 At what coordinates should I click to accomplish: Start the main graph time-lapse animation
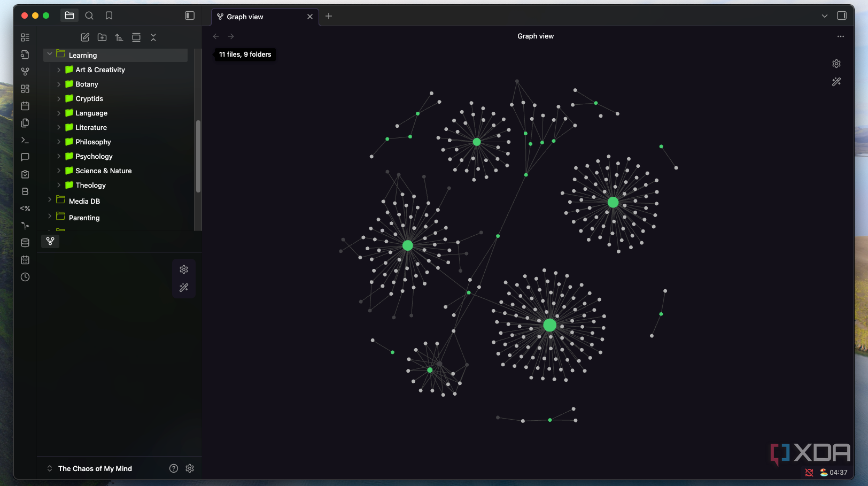coord(836,82)
